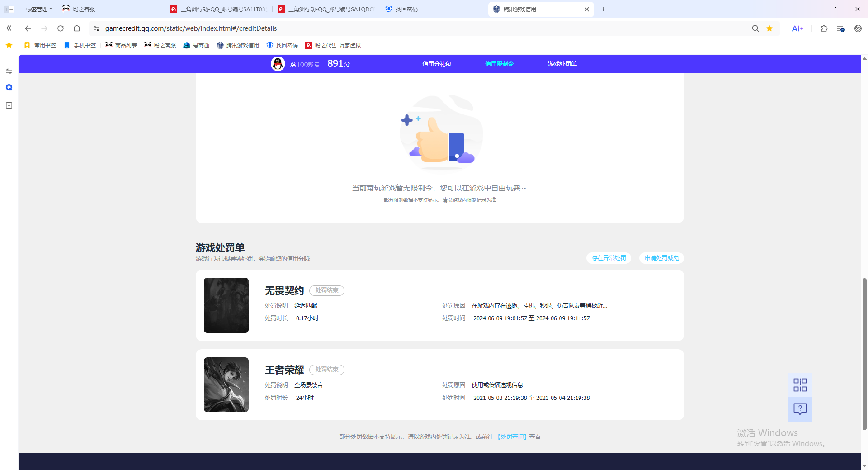
Task: Go to the browser home page
Action: [x=77, y=28]
